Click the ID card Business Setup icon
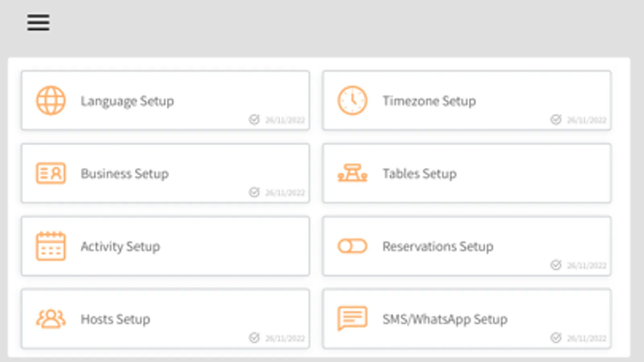 [x=51, y=173]
